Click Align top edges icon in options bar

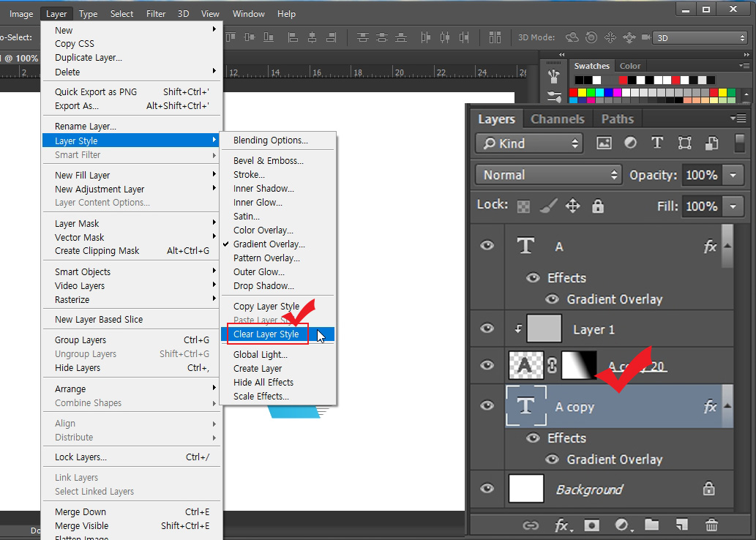231,37
